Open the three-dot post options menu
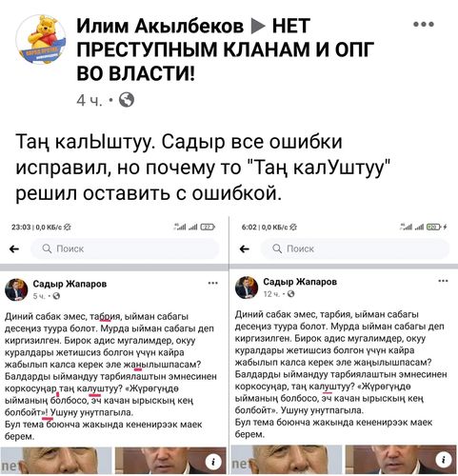The height and width of the screenshot is (476, 458). click(x=424, y=24)
